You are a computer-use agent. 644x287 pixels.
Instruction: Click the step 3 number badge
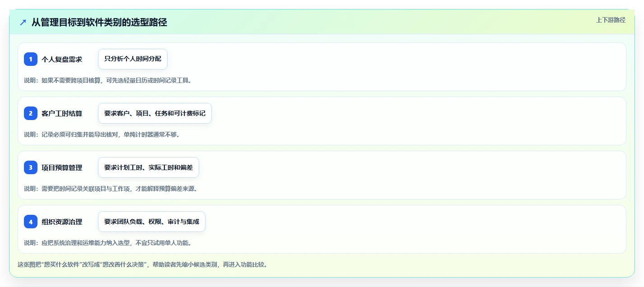click(31, 167)
